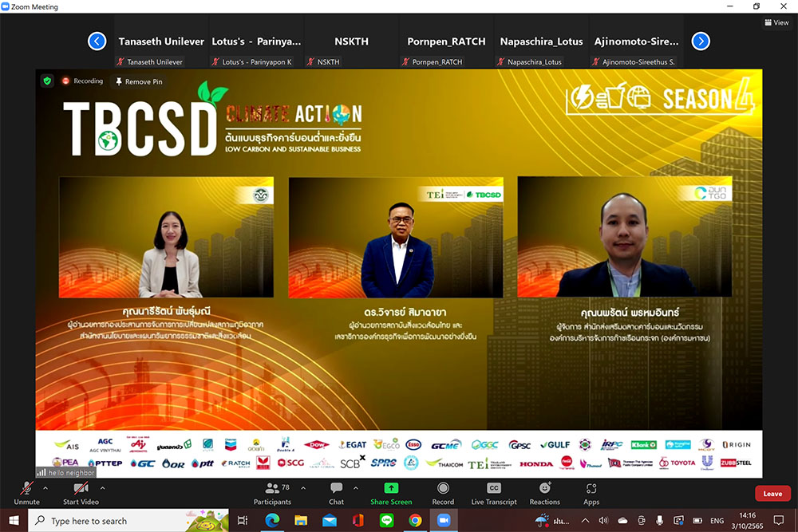
Task: Open Task View on the taskbar
Action: click(x=243, y=520)
